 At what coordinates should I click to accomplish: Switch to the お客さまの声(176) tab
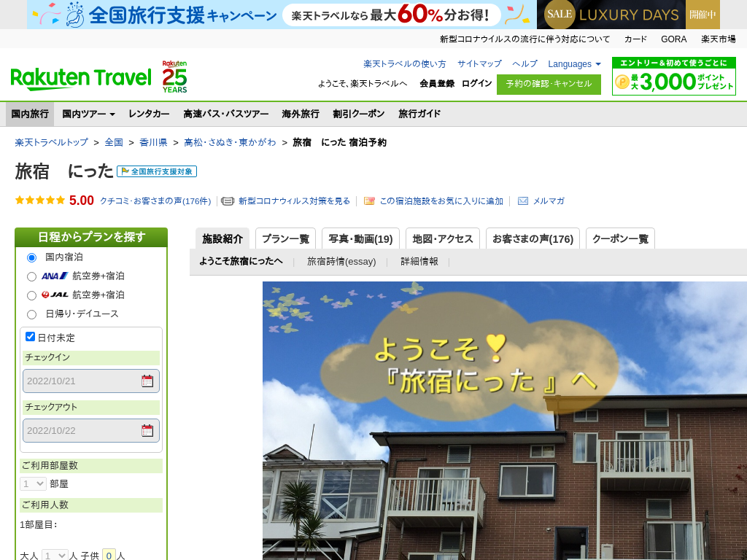pyautogui.click(x=533, y=238)
